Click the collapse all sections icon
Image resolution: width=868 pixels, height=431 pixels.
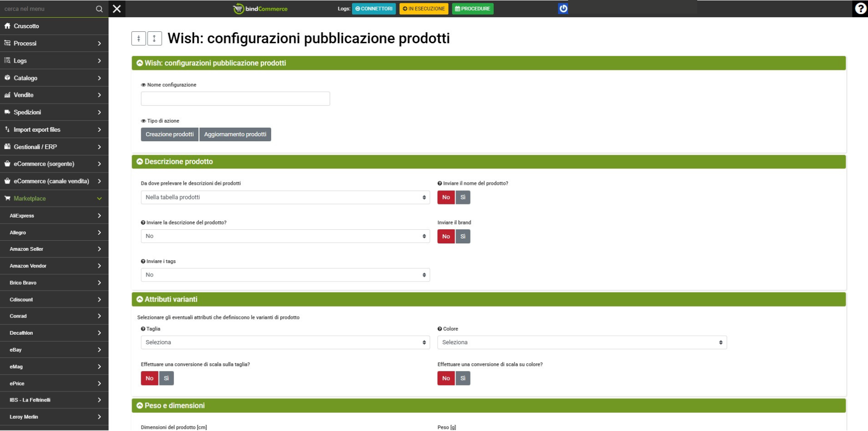point(139,39)
